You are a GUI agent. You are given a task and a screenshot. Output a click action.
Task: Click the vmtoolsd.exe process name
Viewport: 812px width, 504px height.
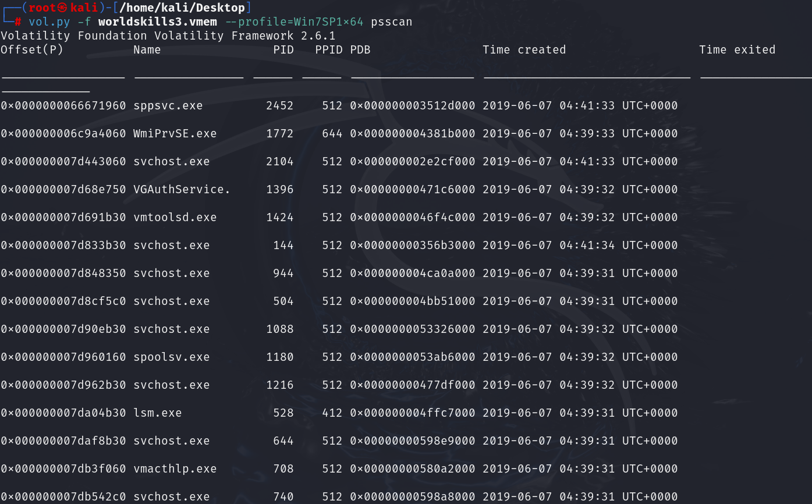tap(175, 217)
